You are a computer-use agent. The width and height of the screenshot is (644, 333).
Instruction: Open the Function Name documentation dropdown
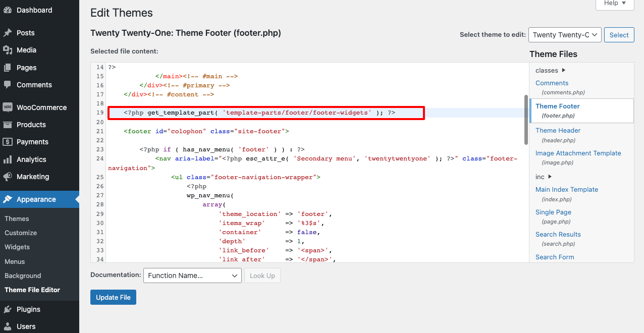(x=192, y=275)
